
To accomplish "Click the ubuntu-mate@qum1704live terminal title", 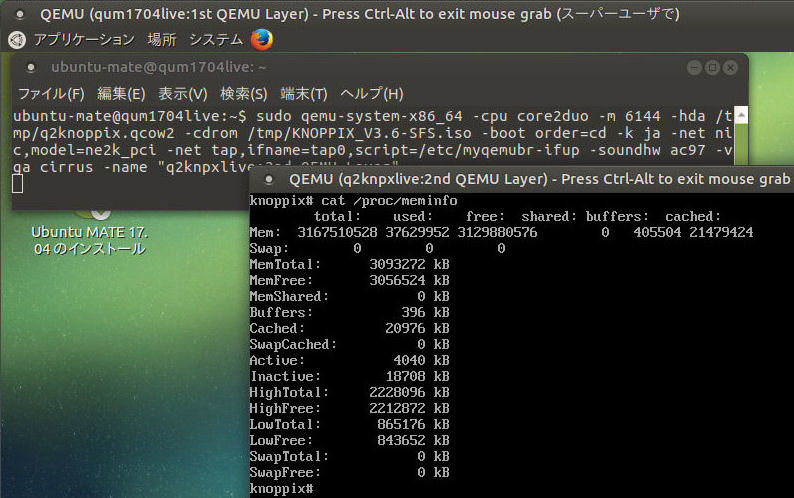I will tap(158, 67).
